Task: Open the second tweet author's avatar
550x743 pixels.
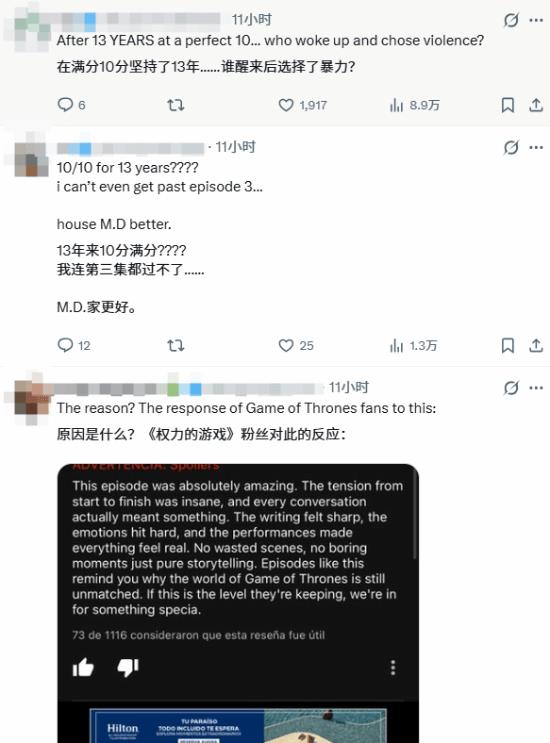Action: 31,160
